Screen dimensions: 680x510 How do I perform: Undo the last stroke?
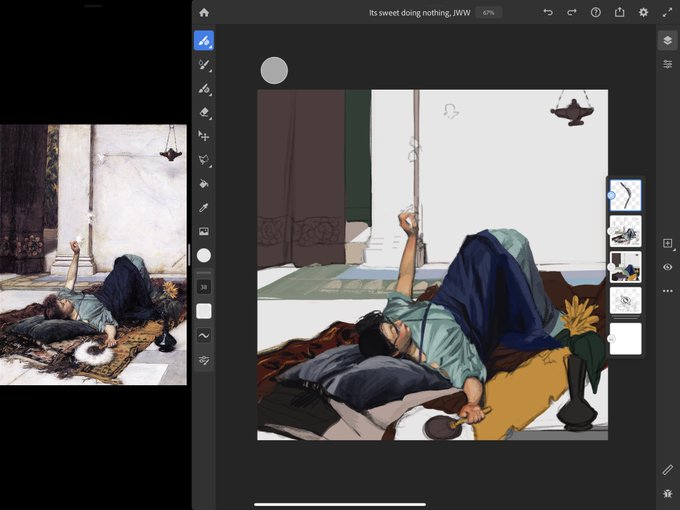pyautogui.click(x=548, y=13)
